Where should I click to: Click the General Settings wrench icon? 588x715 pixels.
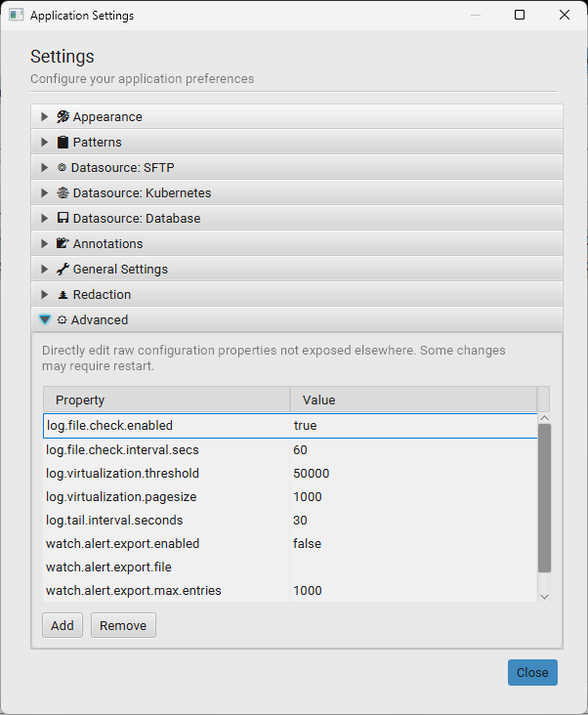pos(63,269)
